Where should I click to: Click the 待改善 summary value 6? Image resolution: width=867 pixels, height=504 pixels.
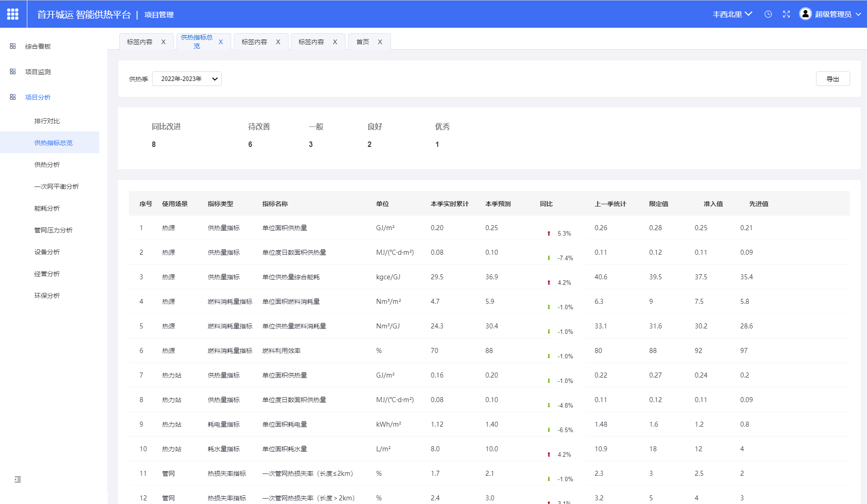pos(250,144)
